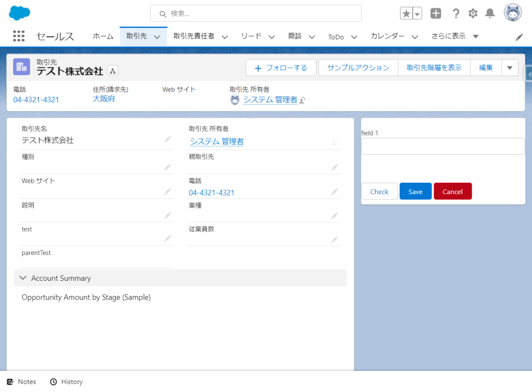Open the 取引先 tab dropdown chevron
This screenshot has width=532, height=392.
157,37
